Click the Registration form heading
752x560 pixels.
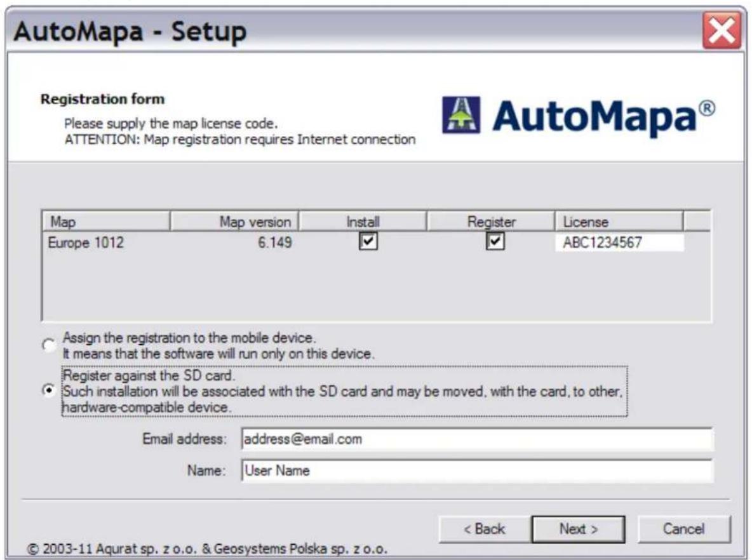point(103,99)
